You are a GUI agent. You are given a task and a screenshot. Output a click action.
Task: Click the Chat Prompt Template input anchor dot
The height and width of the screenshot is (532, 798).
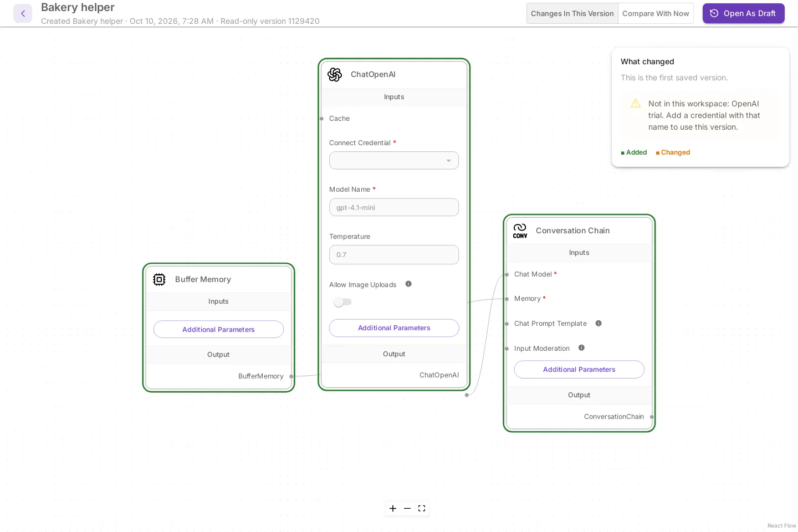507,324
